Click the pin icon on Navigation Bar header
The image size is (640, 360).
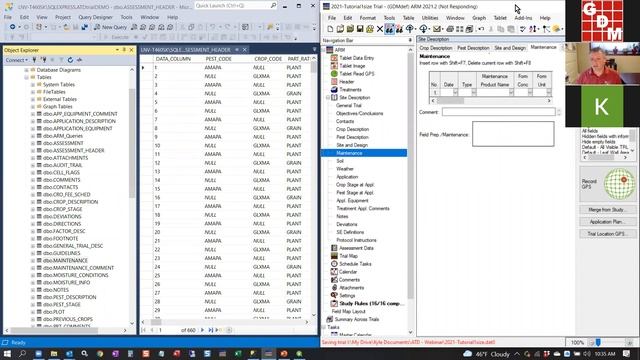410,40
